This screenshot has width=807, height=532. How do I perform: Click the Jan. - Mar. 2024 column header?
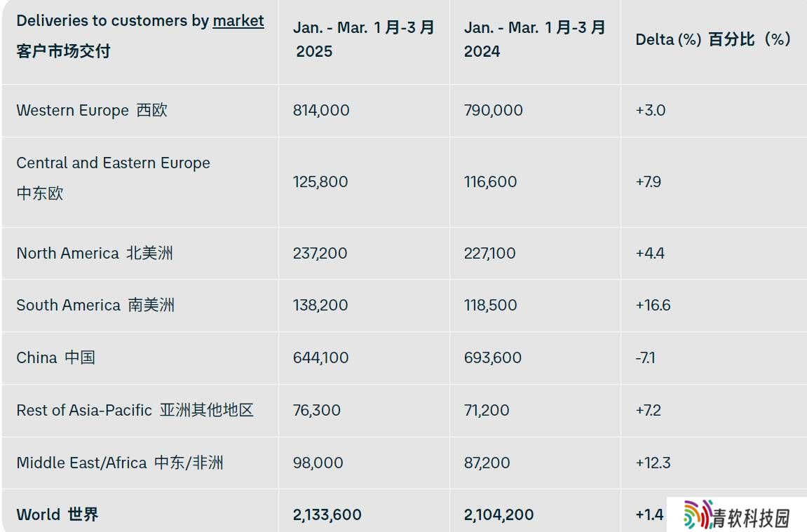535,39
